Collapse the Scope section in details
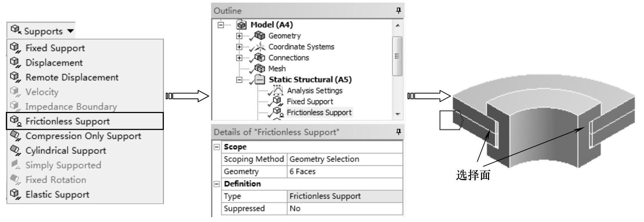644x222 pixels. pyautogui.click(x=217, y=147)
